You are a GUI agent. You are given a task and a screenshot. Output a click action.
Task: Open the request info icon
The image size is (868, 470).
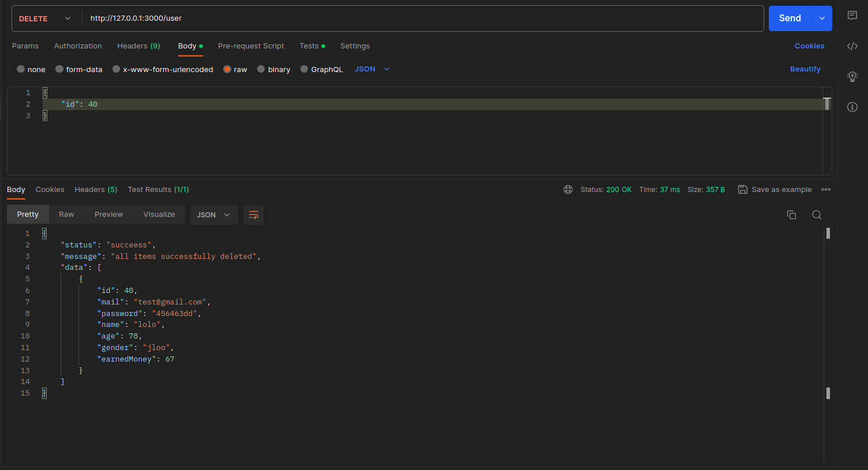click(852, 107)
